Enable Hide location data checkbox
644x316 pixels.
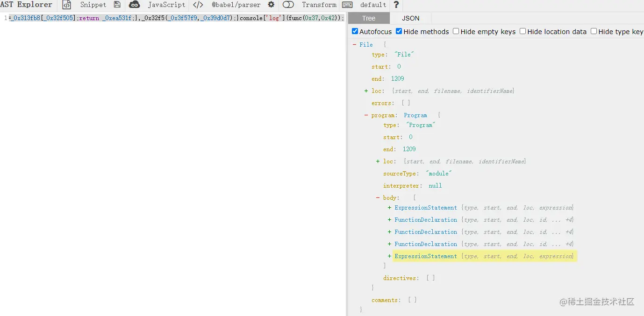[x=523, y=31]
